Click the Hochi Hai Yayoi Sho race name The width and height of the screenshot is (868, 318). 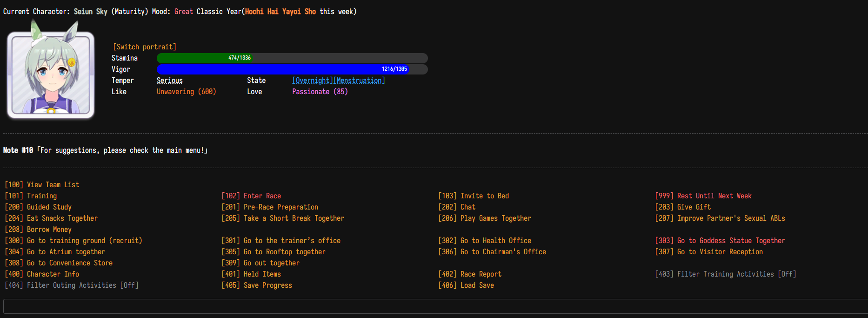click(x=280, y=12)
